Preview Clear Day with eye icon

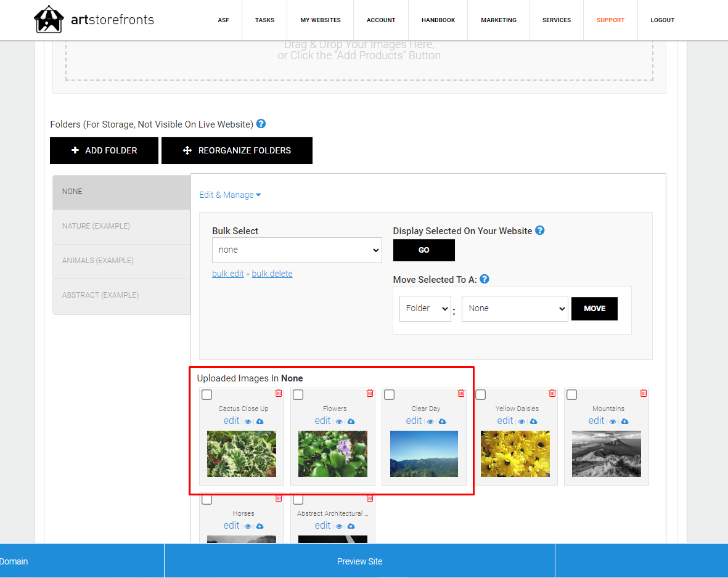click(x=430, y=421)
